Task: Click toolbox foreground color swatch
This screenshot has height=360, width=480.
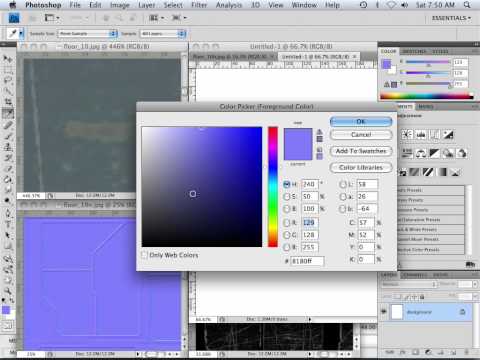Action: point(6,310)
